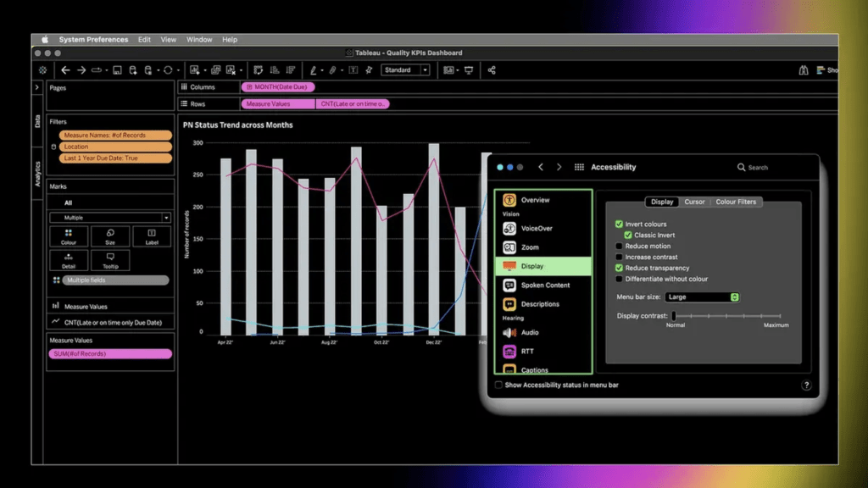The image size is (868, 488).
Task: Click the Show/Hide Cards icon in toolbar
Action: point(448,70)
